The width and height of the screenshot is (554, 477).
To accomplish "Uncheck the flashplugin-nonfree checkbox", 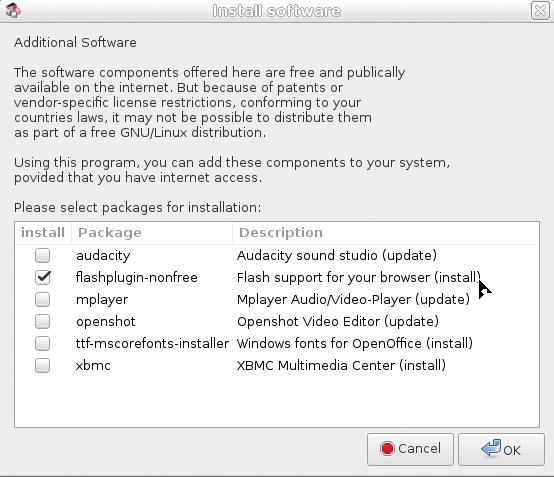I will (x=42, y=277).
